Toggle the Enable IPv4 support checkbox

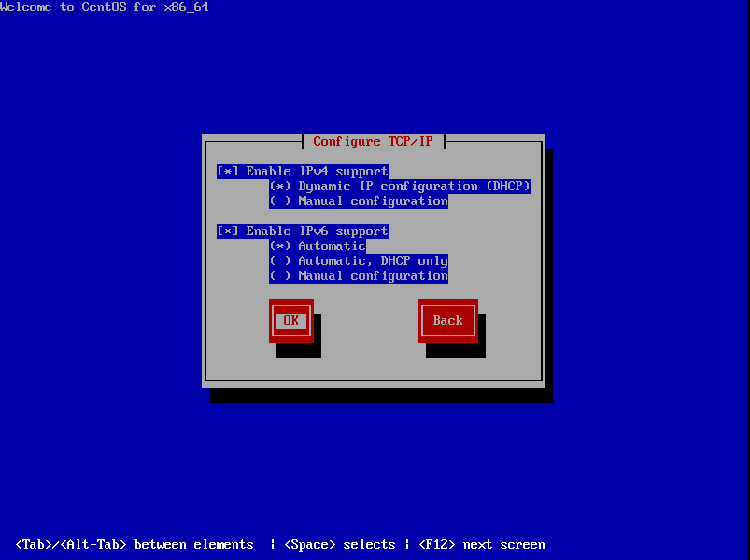(x=302, y=172)
